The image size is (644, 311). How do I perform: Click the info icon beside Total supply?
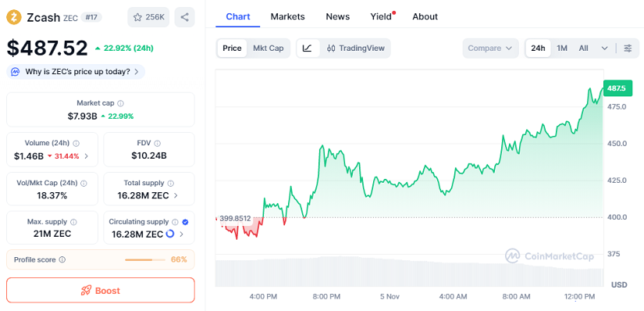click(x=170, y=183)
